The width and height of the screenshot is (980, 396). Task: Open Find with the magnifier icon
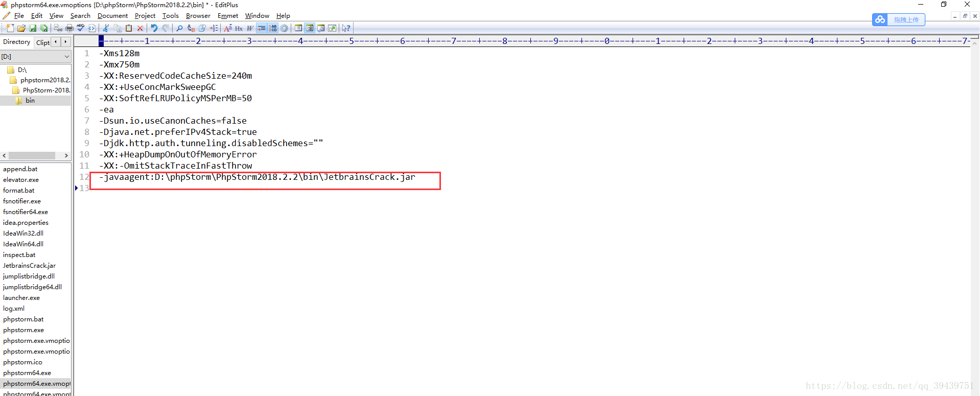(179, 28)
